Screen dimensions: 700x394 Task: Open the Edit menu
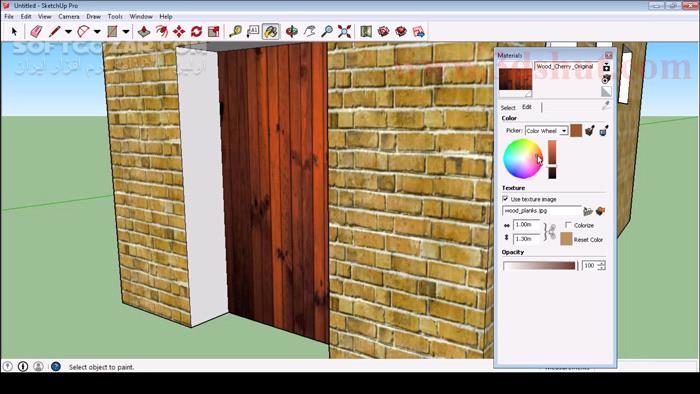26,17
